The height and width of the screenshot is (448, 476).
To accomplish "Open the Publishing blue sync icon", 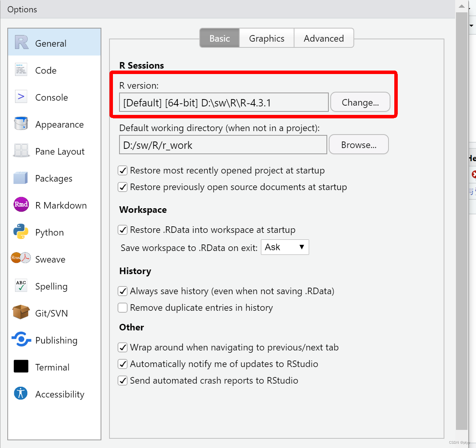I will [x=22, y=340].
